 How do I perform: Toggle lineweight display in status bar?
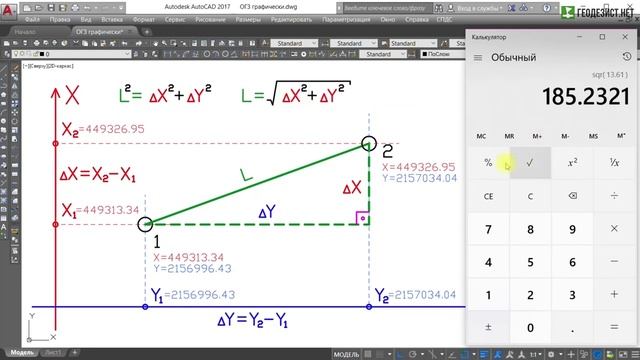point(484,354)
